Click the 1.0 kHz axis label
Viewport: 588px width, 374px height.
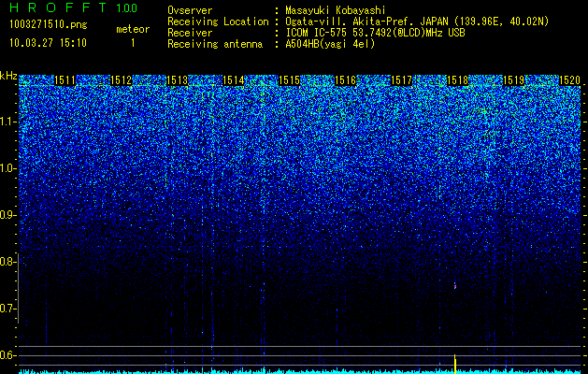(x=7, y=168)
